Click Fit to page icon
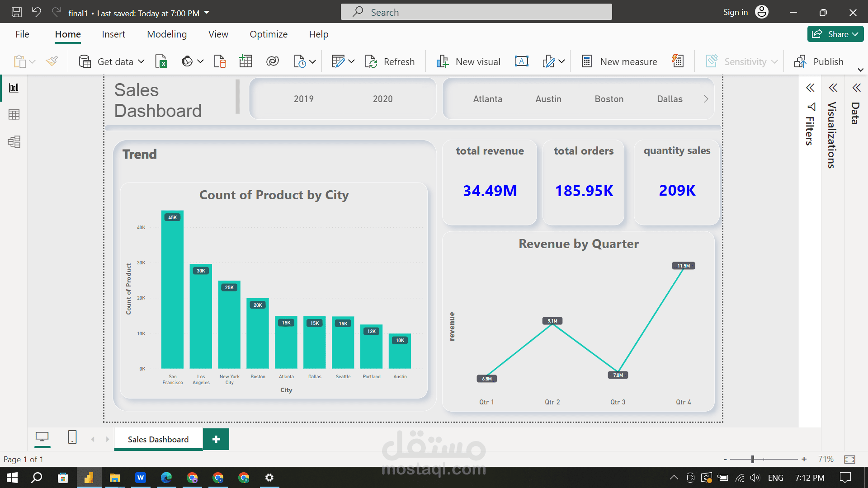 pyautogui.click(x=849, y=460)
